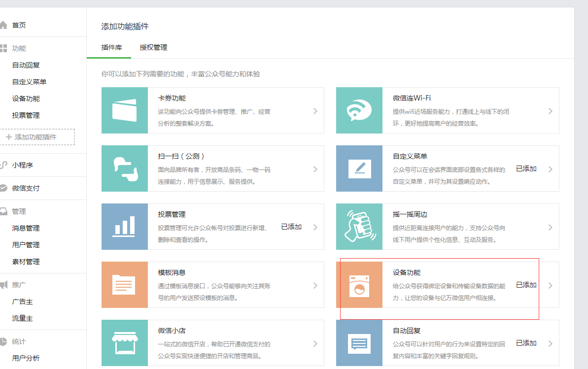
Task: Click the 微信连Wi-Fi plugin icon
Action: click(359, 110)
